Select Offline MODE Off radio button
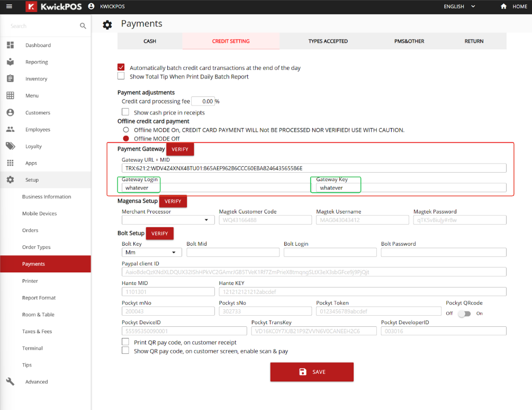The width and height of the screenshot is (532, 410). [x=126, y=138]
